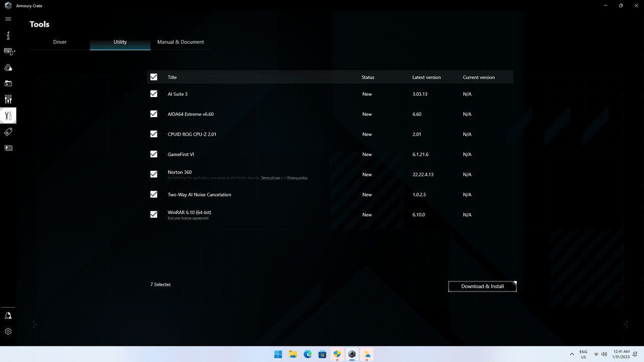This screenshot has width=644, height=362.
Task: Open Norton Privacy policy link
Action: tap(297, 178)
